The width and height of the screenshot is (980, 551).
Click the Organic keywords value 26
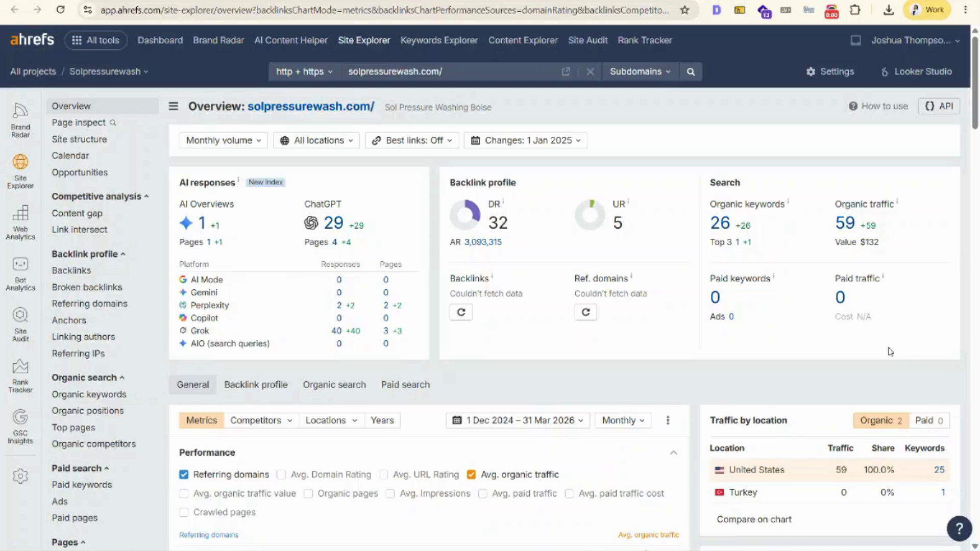point(720,223)
